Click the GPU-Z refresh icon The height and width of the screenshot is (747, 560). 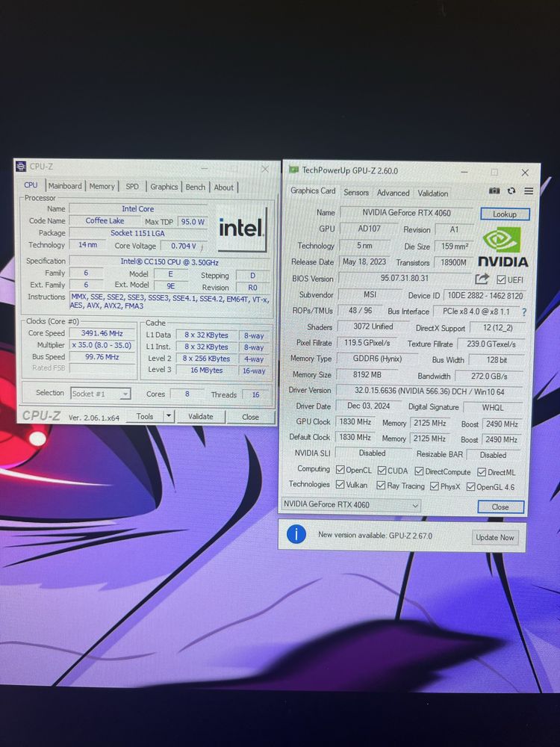511,190
